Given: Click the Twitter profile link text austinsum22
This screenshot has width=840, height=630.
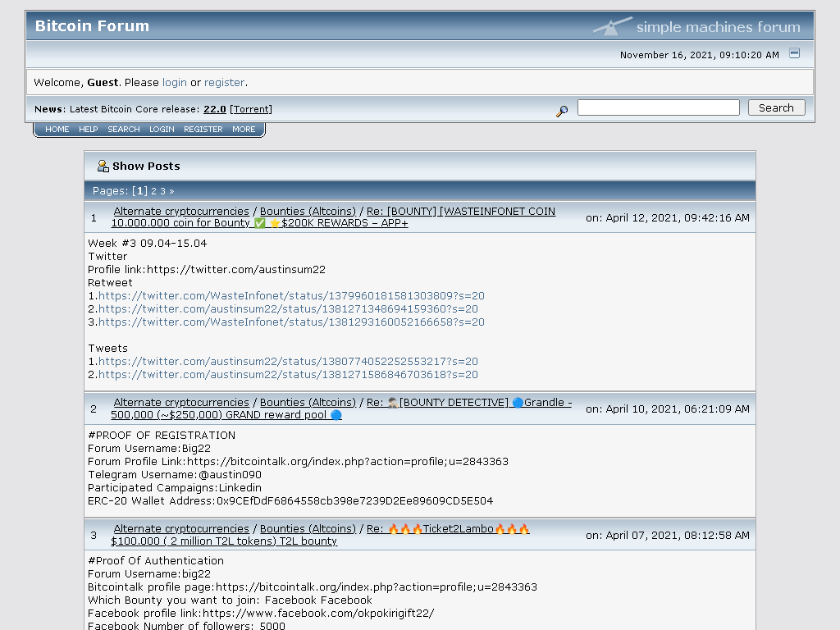Looking at the screenshot, I should click(x=207, y=269).
